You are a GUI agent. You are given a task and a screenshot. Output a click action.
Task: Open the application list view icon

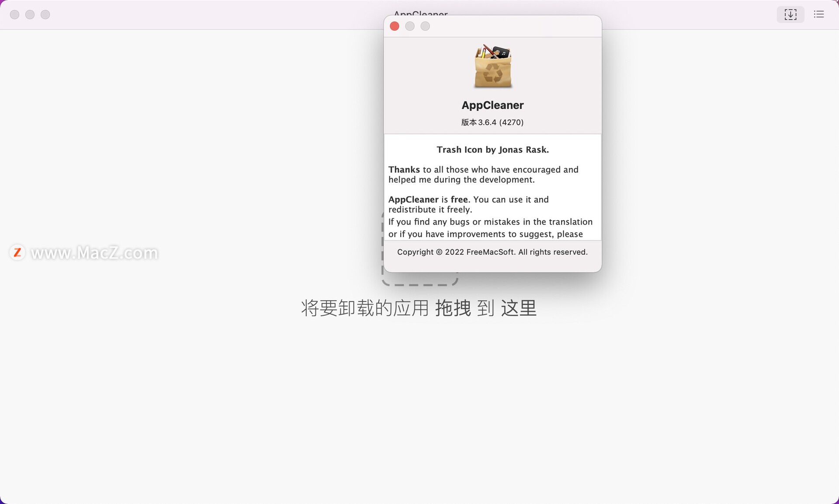click(x=818, y=14)
